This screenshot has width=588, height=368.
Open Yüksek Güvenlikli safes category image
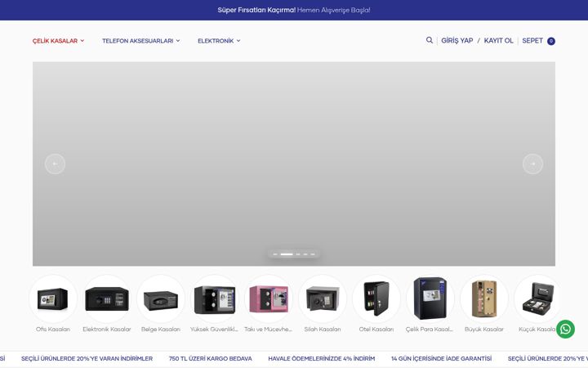pyautogui.click(x=215, y=299)
